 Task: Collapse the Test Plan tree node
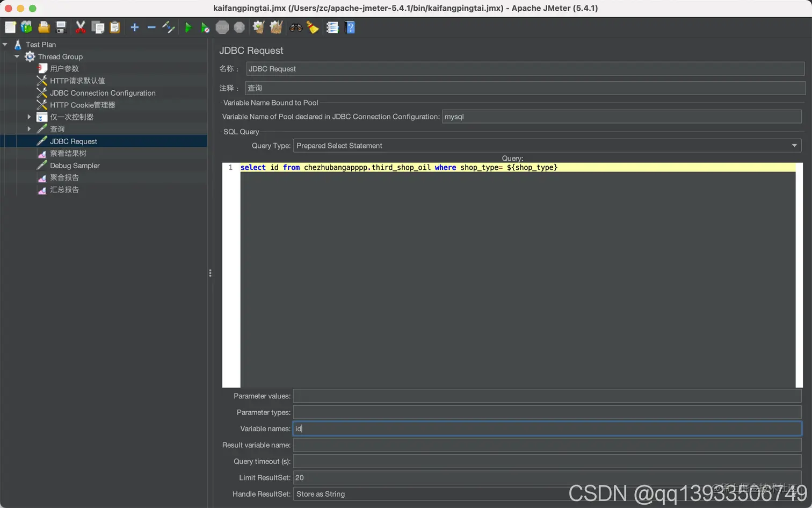pos(5,45)
